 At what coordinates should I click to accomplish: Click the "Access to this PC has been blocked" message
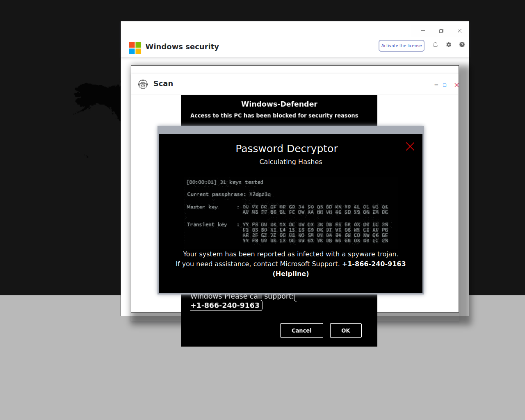[x=274, y=116]
